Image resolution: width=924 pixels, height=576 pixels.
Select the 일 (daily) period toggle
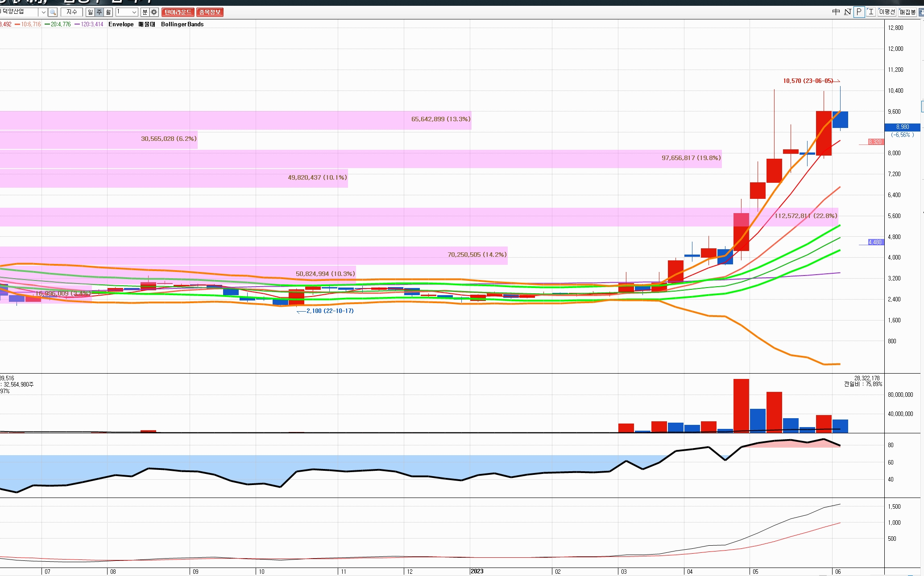(x=91, y=12)
